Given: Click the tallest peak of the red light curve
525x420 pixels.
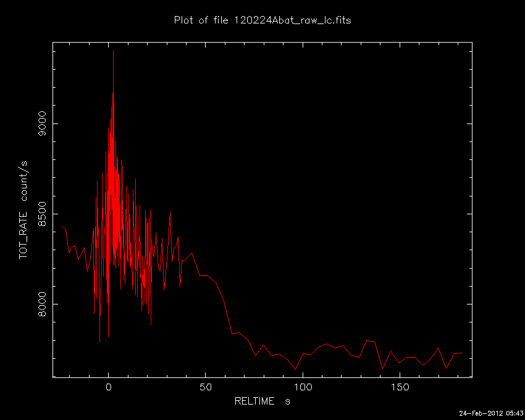Looking at the screenshot, I should click(x=113, y=51).
